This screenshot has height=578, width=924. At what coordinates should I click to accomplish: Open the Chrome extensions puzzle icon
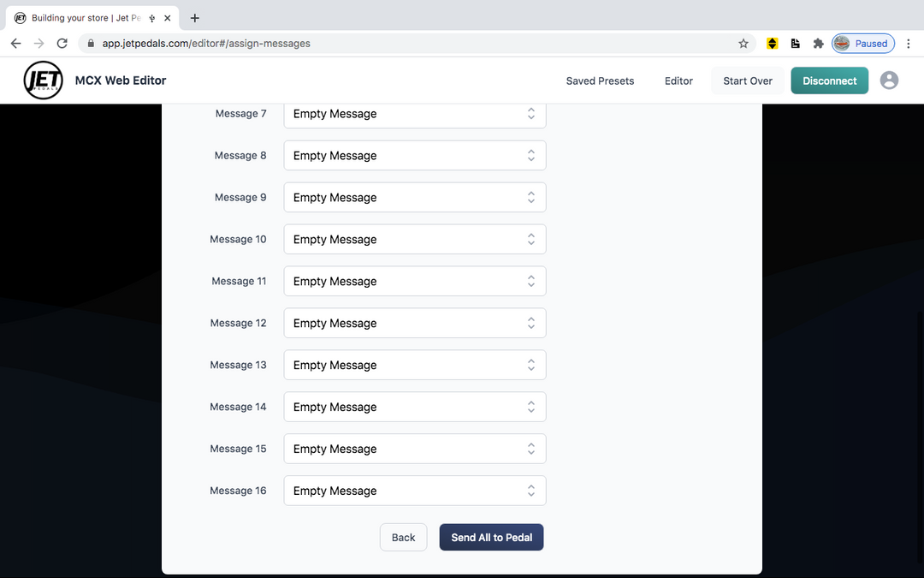point(818,44)
